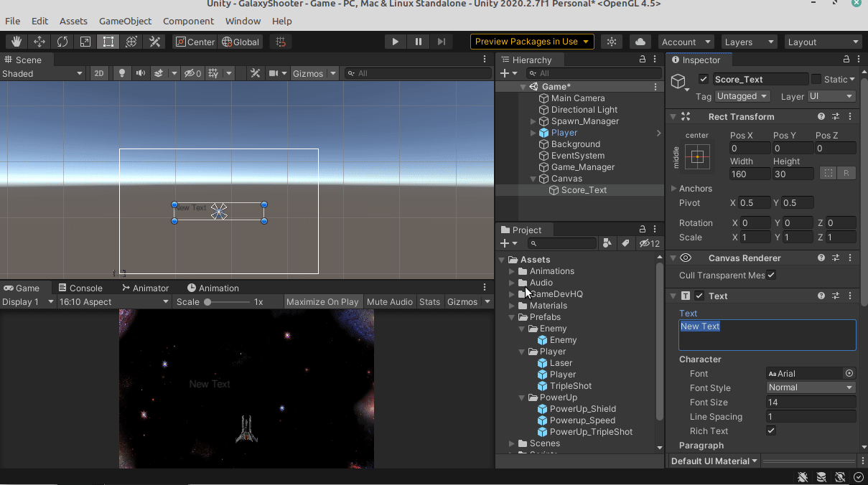Open the Font Style dropdown
This screenshot has height=485, width=868.
pos(810,387)
